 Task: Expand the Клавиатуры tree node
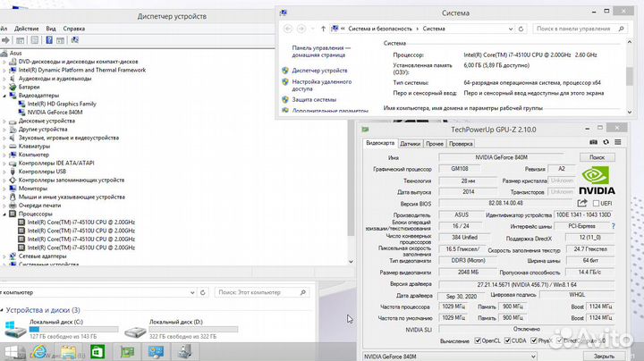point(4,147)
